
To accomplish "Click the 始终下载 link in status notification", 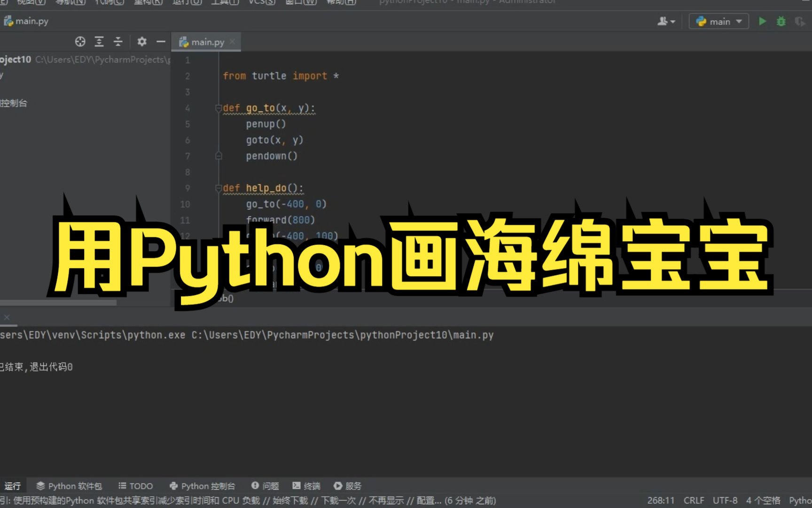I will click(290, 500).
